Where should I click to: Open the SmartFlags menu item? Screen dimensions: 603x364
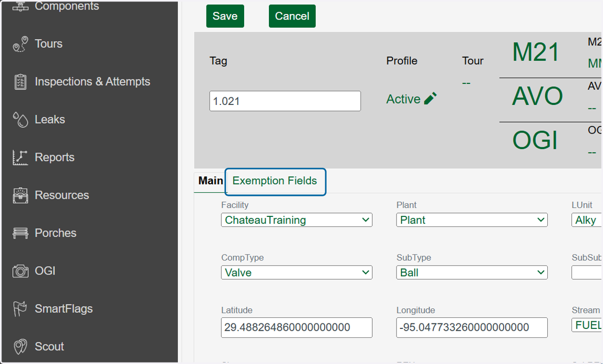click(64, 308)
